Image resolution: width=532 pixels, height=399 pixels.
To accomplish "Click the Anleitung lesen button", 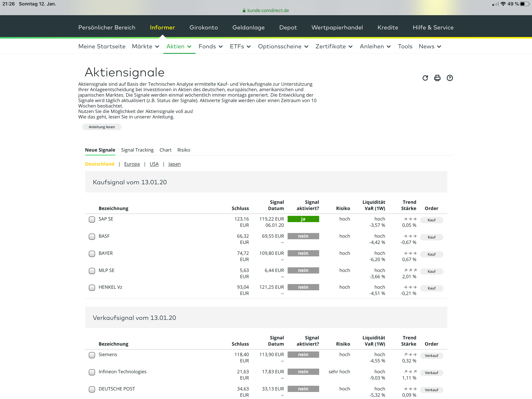I will tap(102, 127).
